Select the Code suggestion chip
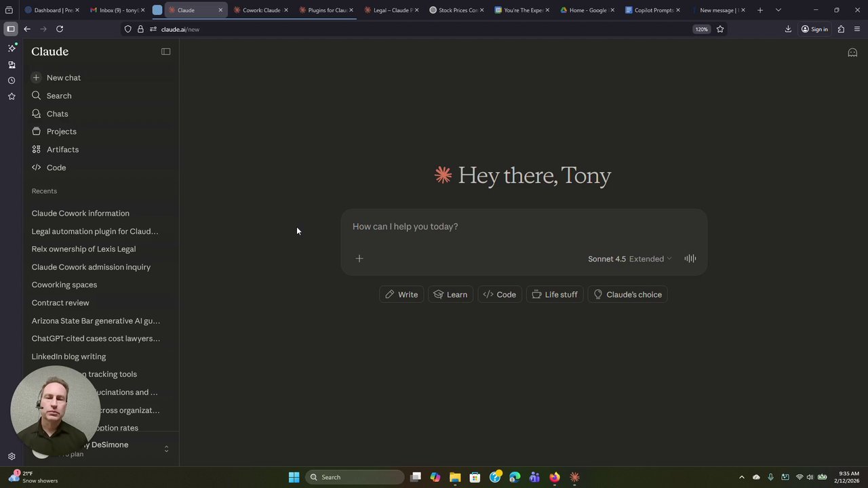The height and width of the screenshot is (488, 868). pos(500,294)
